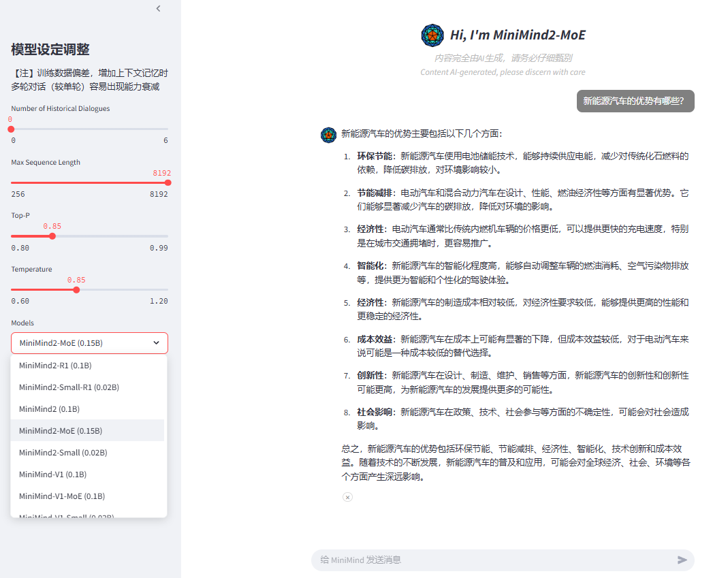This screenshot has height=578, width=728.
Task: Click the 'Top-P' label
Action: coord(20,215)
